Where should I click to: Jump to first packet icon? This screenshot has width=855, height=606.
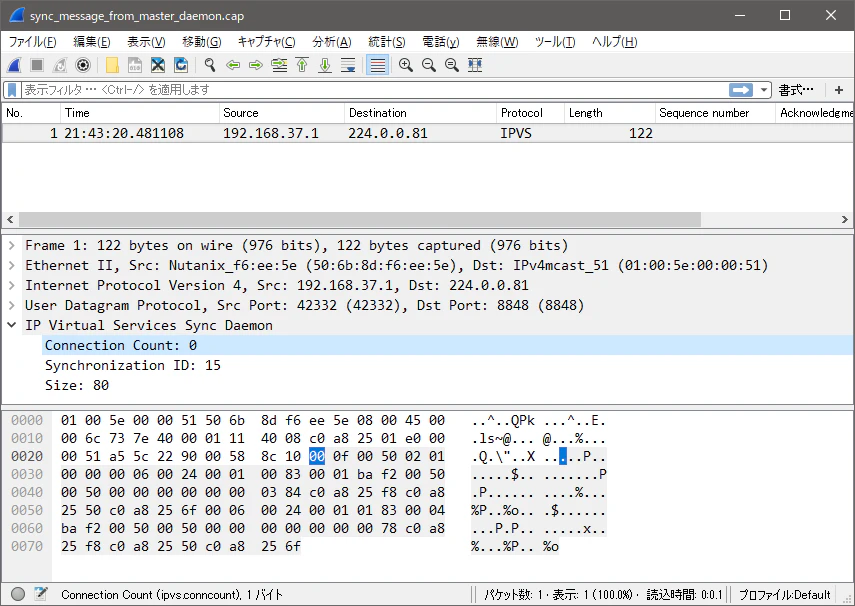302,65
